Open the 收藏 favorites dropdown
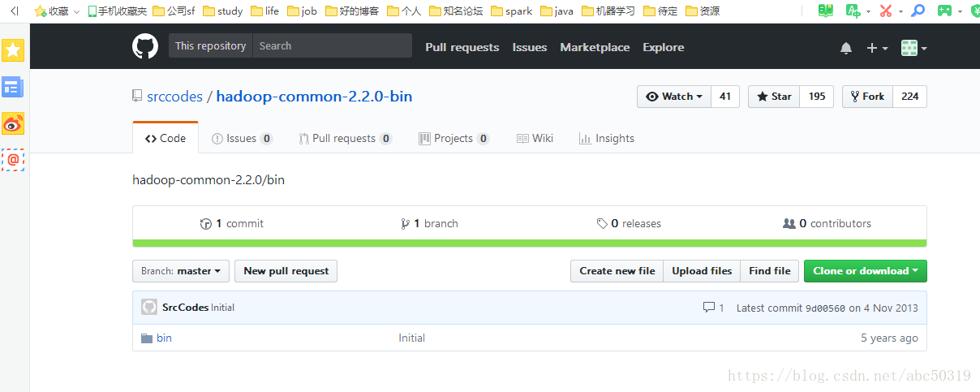 tap(57, 11)
